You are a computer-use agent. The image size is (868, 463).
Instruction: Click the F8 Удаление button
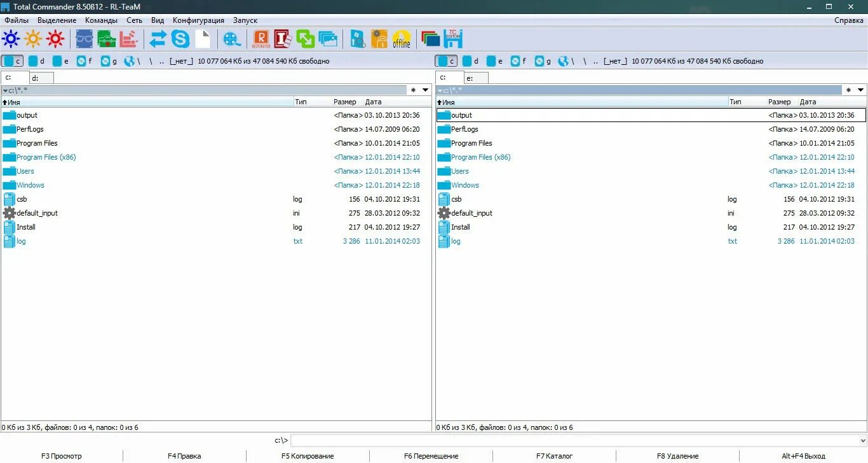pos(677,456)
